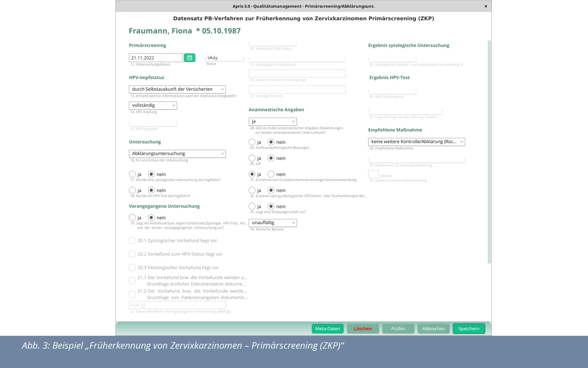Select 'nein' for zytologische Untersuchung durchgeführt
The height and width of the screenshot is (368, 588).
pyautogui.click(x=151, y=174)
